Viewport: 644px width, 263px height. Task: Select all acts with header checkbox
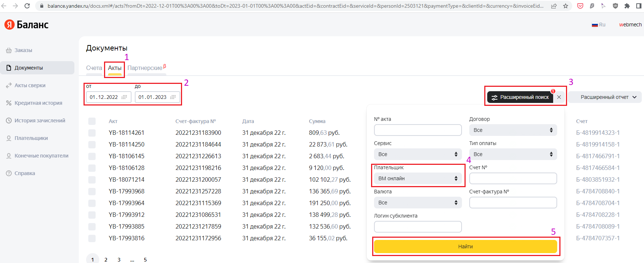pos(92,121)
